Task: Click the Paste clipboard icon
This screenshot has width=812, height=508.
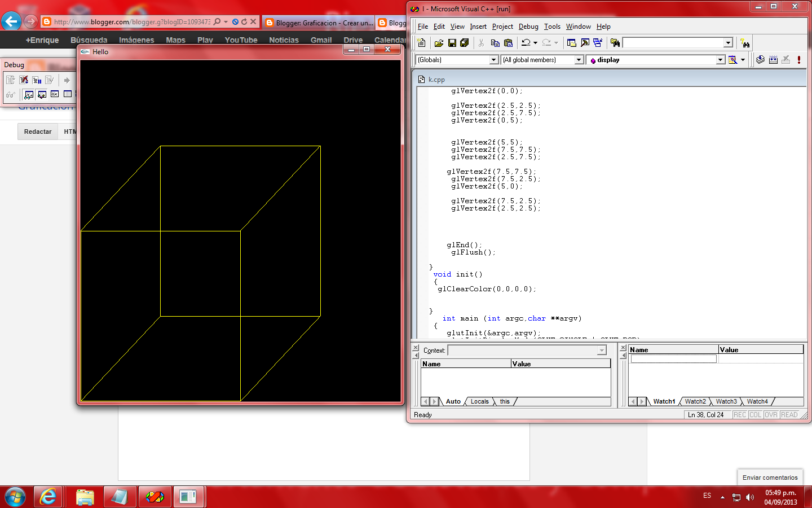Action: [x=508, y=43]
